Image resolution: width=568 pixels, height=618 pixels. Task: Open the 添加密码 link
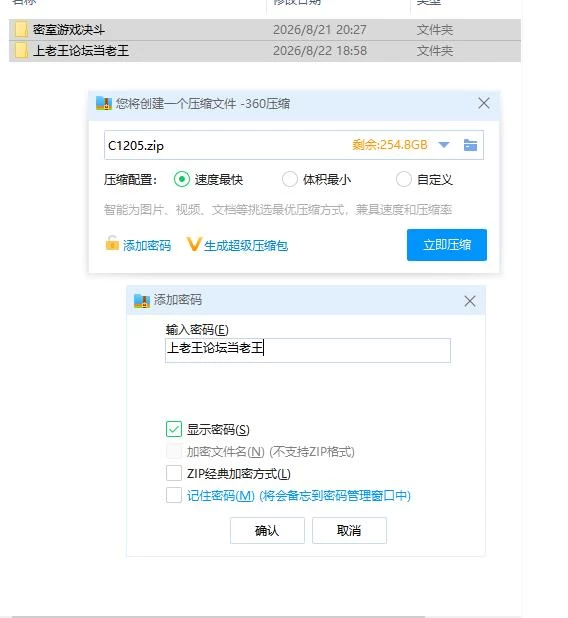(x=147, y=246)
